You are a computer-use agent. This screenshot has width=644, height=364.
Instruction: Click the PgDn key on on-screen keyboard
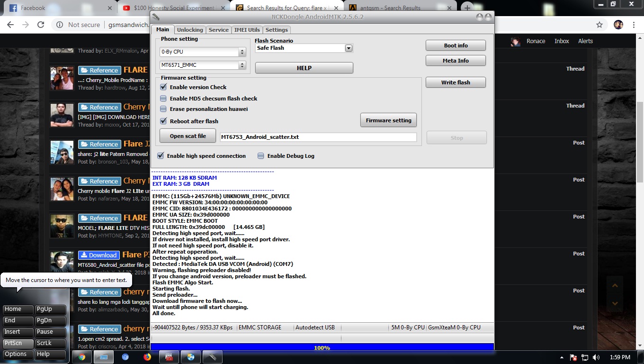[51, 321]
